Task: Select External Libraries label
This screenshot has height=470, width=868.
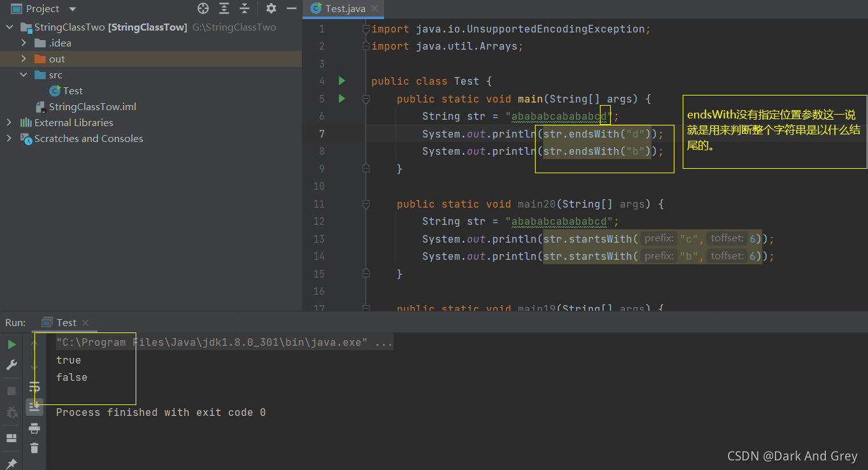Action: click(74, 123)
